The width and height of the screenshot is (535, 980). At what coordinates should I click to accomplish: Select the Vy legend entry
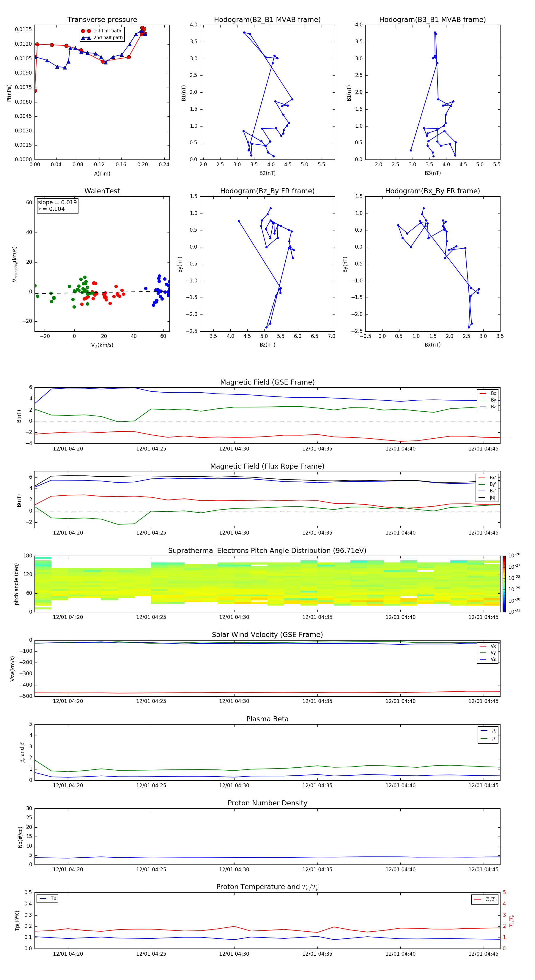pyautogui.click(x=488, y=652)
